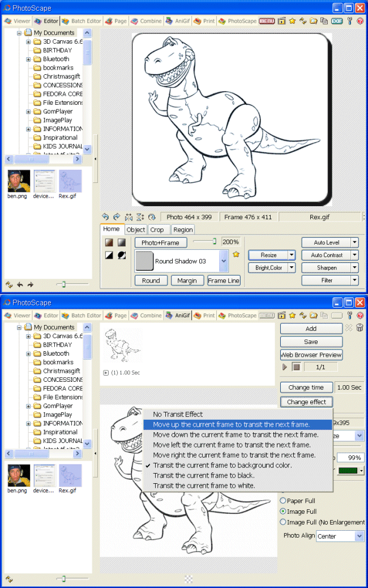Screen dimensions: 368x588
Task: Click EXIF icon in Editor window toolbar
Action: (337, 21)
